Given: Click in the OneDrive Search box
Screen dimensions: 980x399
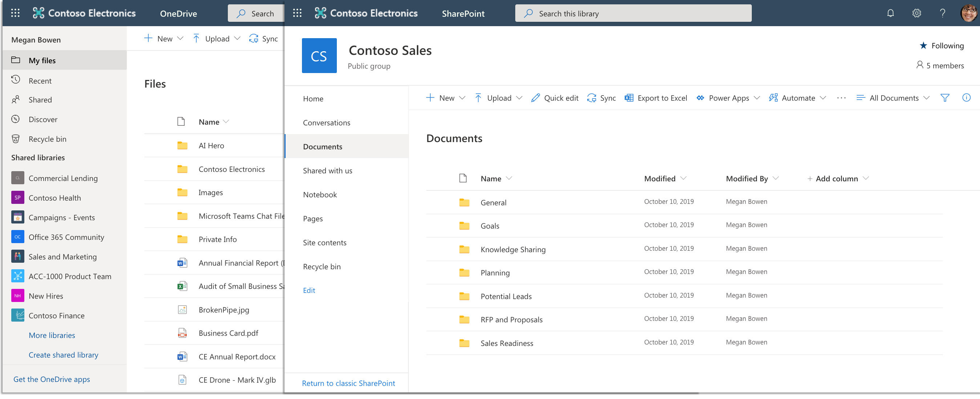Looking at the screenshot, I should (x=256, y=13).
